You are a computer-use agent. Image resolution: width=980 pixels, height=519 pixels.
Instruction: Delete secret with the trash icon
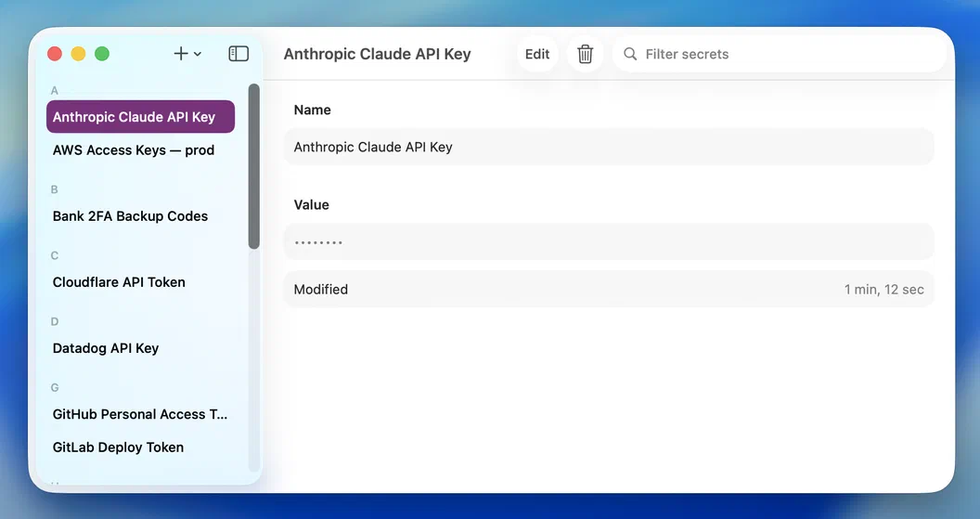585,54
